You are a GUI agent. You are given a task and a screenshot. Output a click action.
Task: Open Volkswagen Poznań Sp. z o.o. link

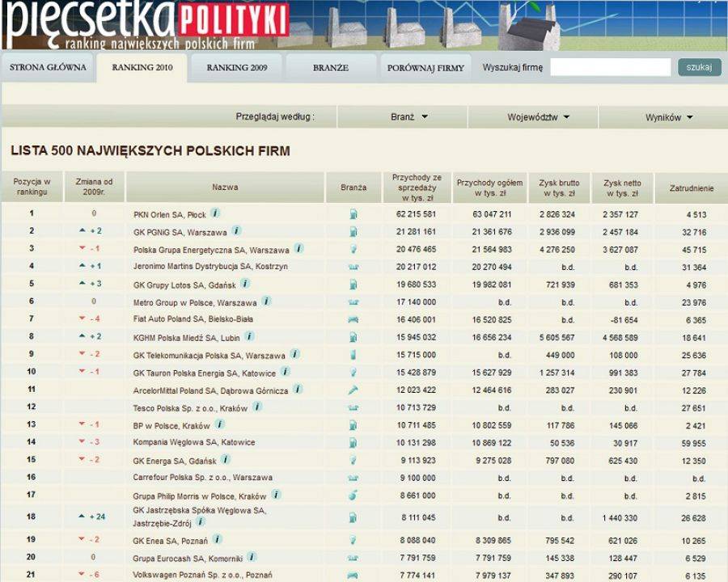point(202,575)
